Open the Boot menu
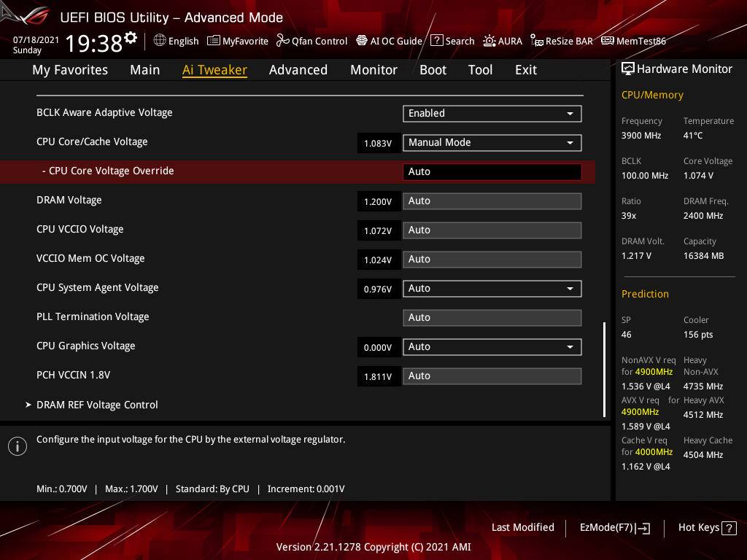The height and width of the screenshot is (560, 747). click(x=433, y=69)
